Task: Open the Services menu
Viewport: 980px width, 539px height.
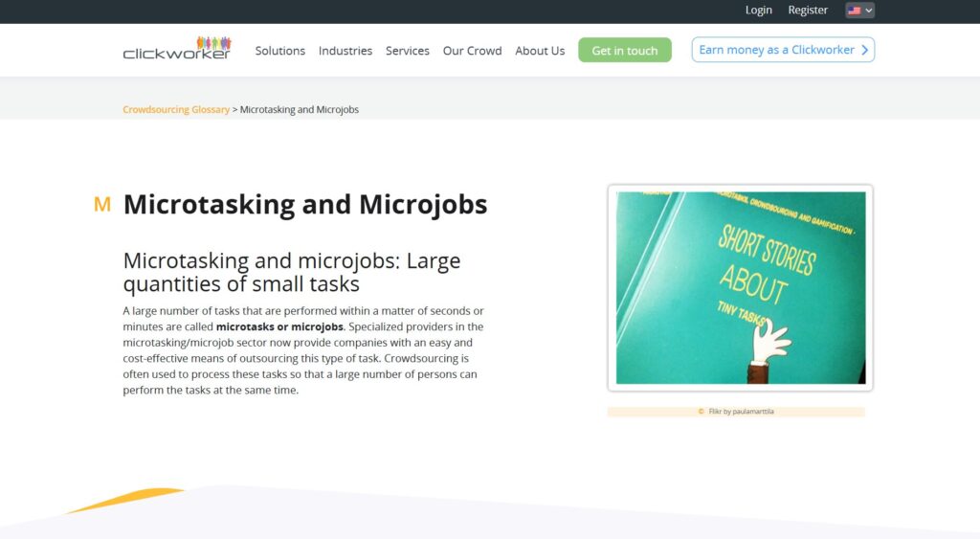Action: click(x=408, y=51)
